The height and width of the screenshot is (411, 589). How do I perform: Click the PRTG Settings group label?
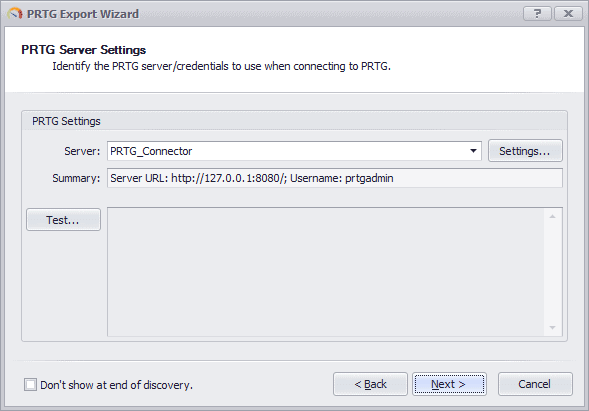pos(66,121)
